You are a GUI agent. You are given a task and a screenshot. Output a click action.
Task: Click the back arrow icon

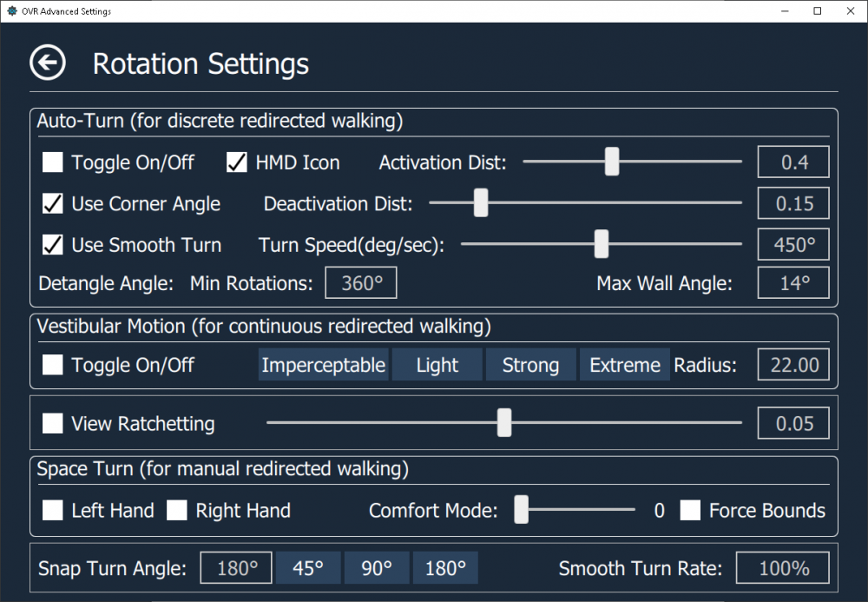pos(47,63)
